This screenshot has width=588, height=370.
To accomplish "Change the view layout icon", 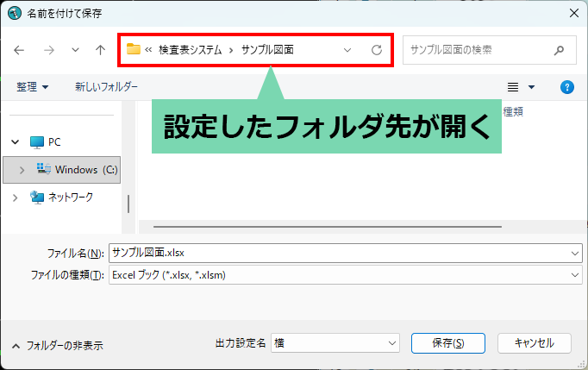I will [x=513, y=87].
